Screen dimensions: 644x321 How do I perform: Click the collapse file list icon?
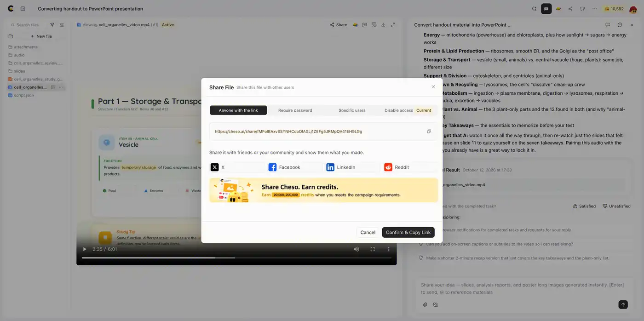[62, 25]
